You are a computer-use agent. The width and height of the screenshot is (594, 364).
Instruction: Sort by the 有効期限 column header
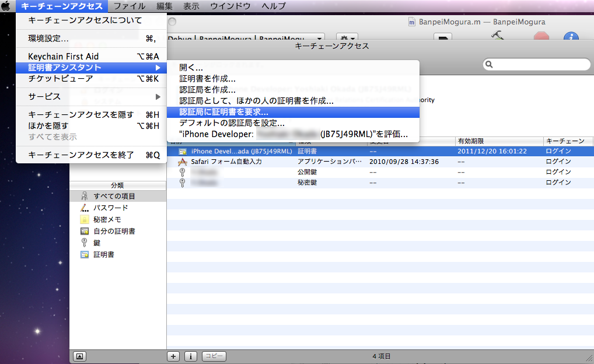[x=499, y=141]
